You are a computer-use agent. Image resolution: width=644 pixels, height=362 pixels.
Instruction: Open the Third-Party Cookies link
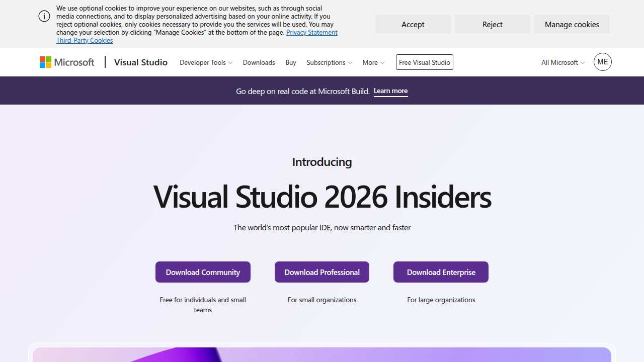[x=85, y=40]
